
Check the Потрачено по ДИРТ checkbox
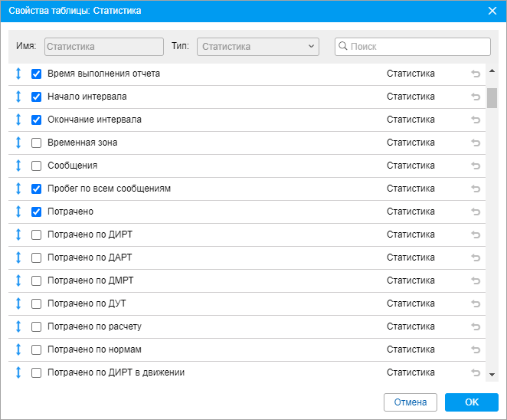pos(36,235)
